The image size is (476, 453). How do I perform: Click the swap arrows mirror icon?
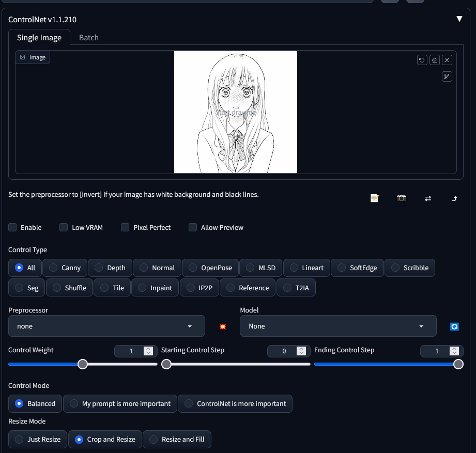[428, 198]
